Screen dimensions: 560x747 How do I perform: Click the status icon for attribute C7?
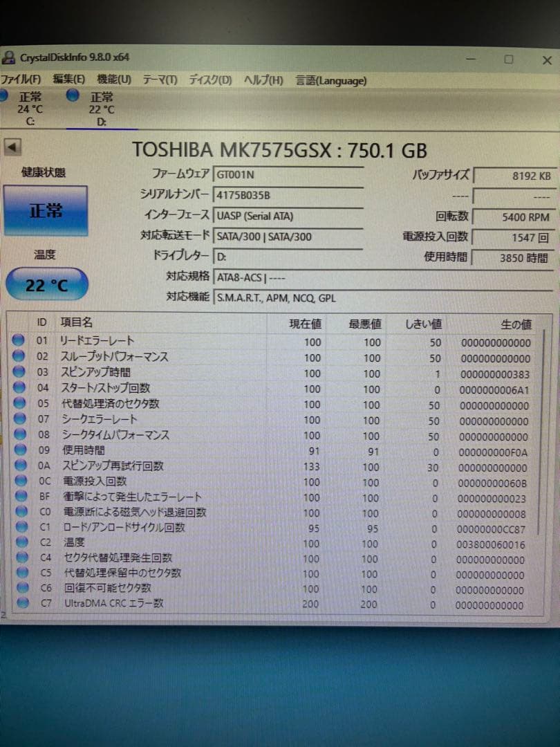tap(23, 602)
